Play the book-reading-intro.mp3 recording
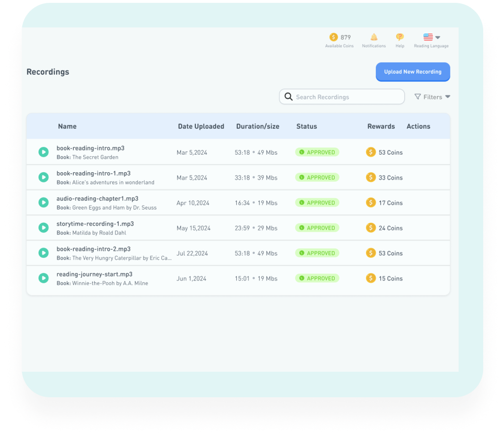 coord(43,152)
